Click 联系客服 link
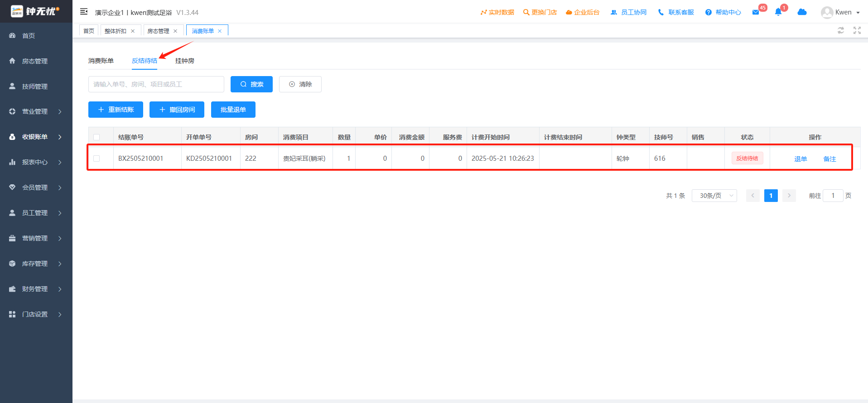The height and width of the screenshot is (403, 868). click(676, 12)
